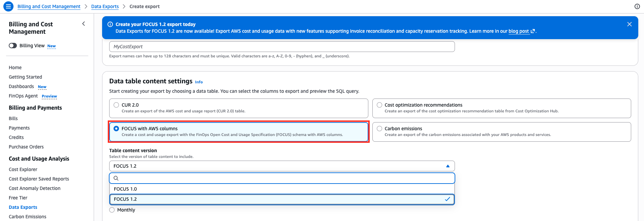This screenshot has height=221, width=644.
Task: Choose FOCUS 1.2 from the version list
Action: coord(282,199)
